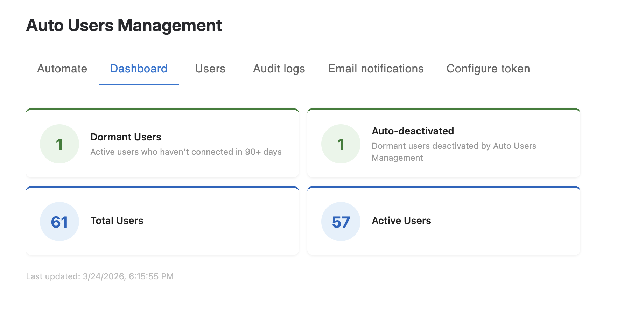The height and width of the screenshot is (315, 644).
Task: Switch to the Automate tab
Action: (x=62, y=69)
